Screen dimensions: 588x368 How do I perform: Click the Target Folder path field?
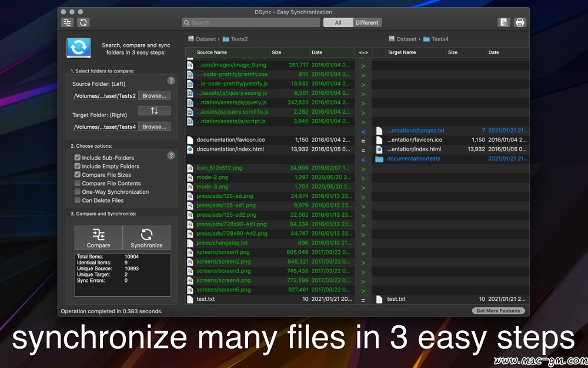point(105,127)
